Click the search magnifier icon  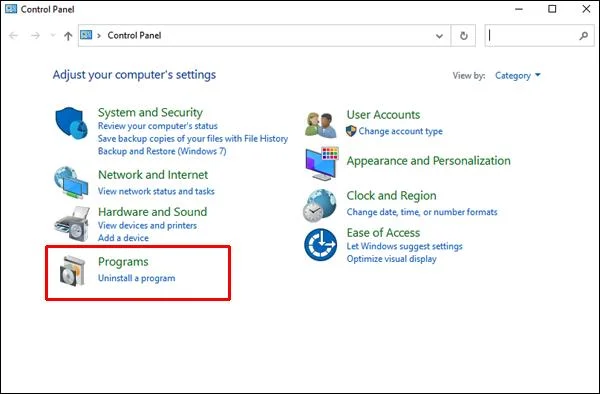584,36
